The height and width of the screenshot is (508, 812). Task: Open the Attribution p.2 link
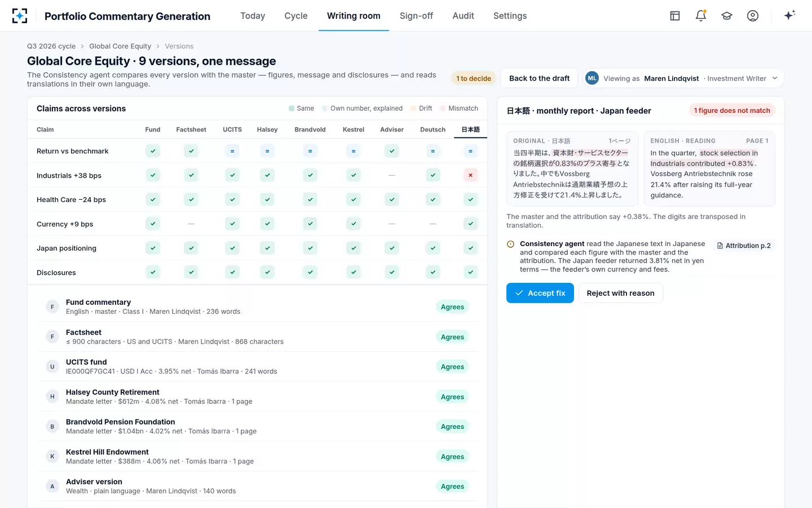pos(744,246)
